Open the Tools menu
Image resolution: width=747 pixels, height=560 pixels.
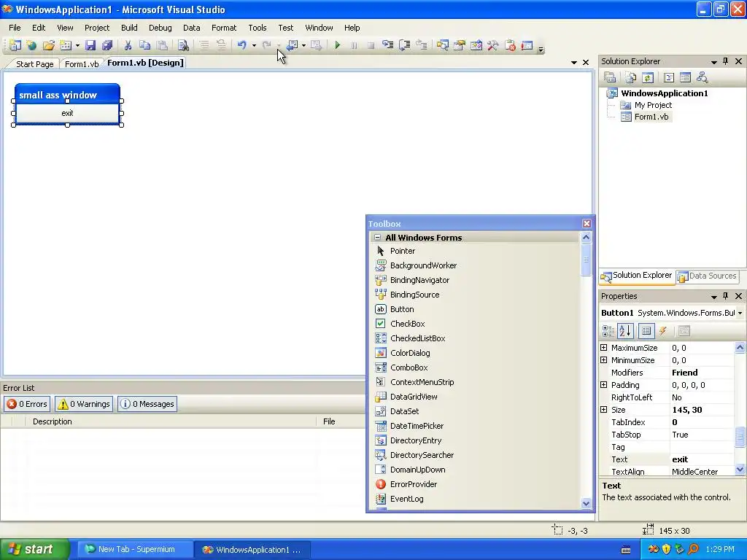pos(258,28)
